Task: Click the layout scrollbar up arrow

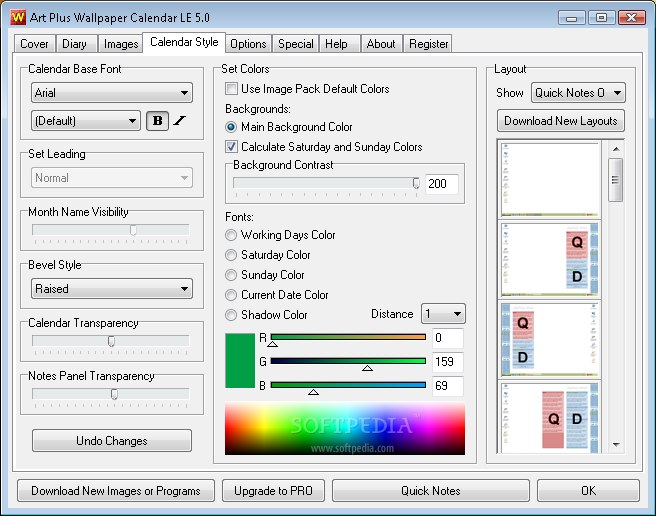Action: pos(616,149)
